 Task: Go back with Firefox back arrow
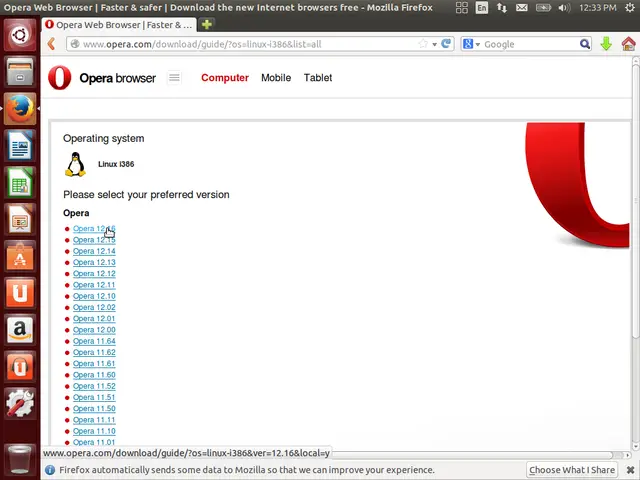pyautogui.click(x=51, y=44)
